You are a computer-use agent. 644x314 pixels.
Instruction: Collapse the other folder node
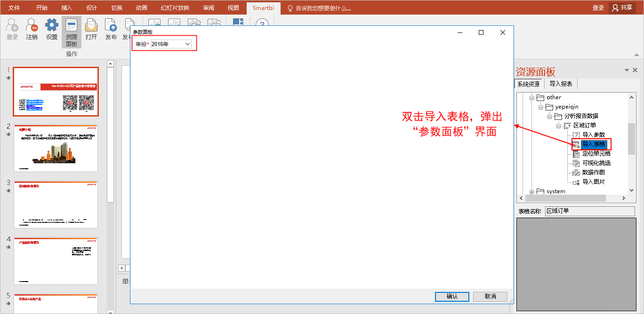pos(532,97)
